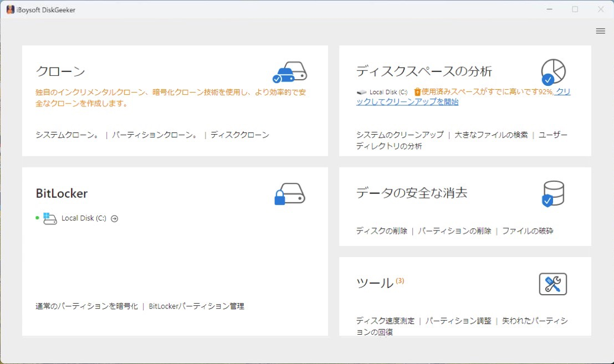Image resolution: width=614 pixels, height=364 pixels.
Task: Click the tools wrench icon
Action: tap(553, 284)
